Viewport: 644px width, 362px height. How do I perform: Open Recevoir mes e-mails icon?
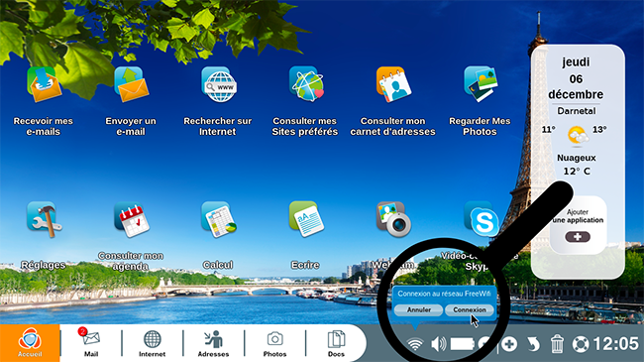44,84
